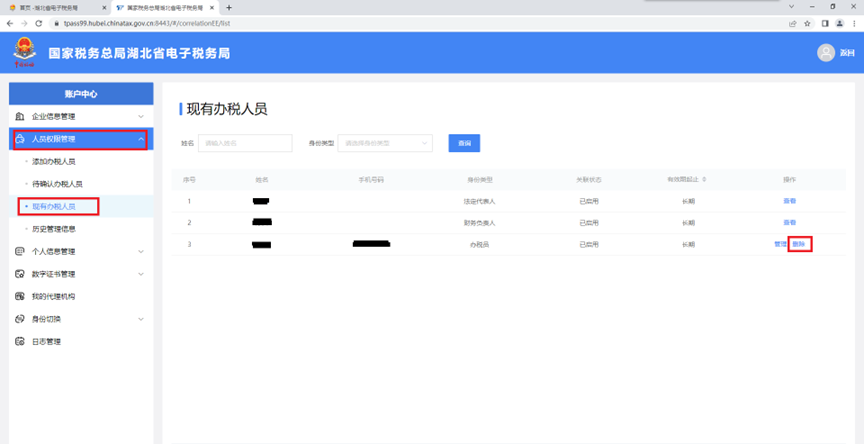This screenshot has width=864, height=444.
Task: Expand the 个人信息管理 chevron
Action: (x=141, y=252)
